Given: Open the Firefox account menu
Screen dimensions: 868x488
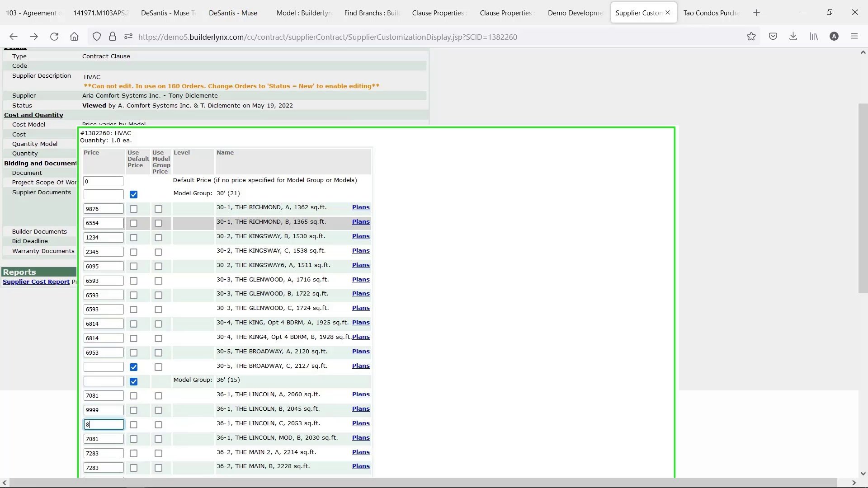Looking at the screenshot, I should [x=834, y=37].
